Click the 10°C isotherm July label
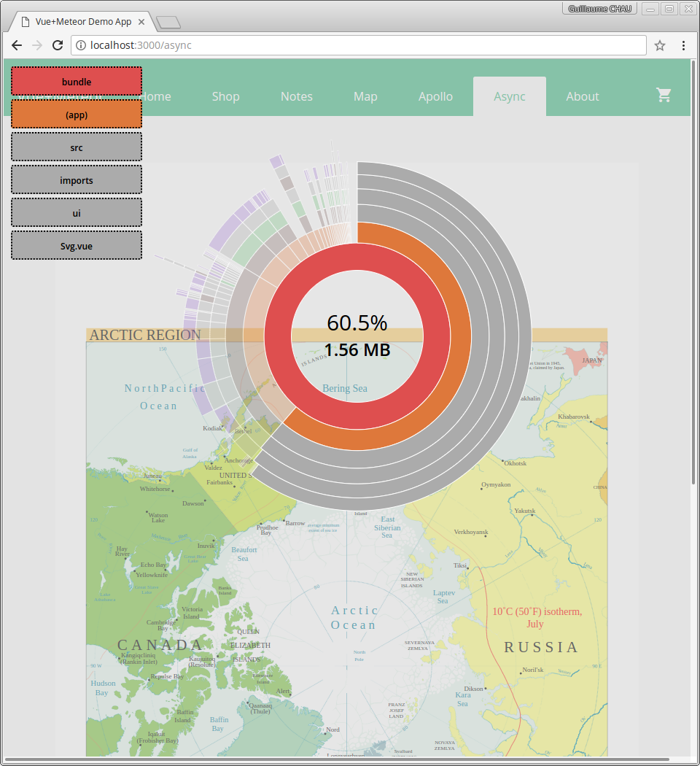 tap(537, 617)
